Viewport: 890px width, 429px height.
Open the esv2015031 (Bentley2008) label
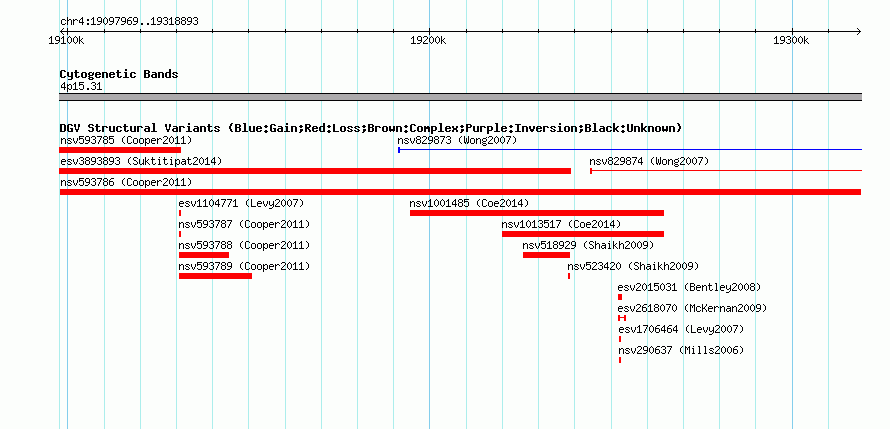(x=689, y=287)
